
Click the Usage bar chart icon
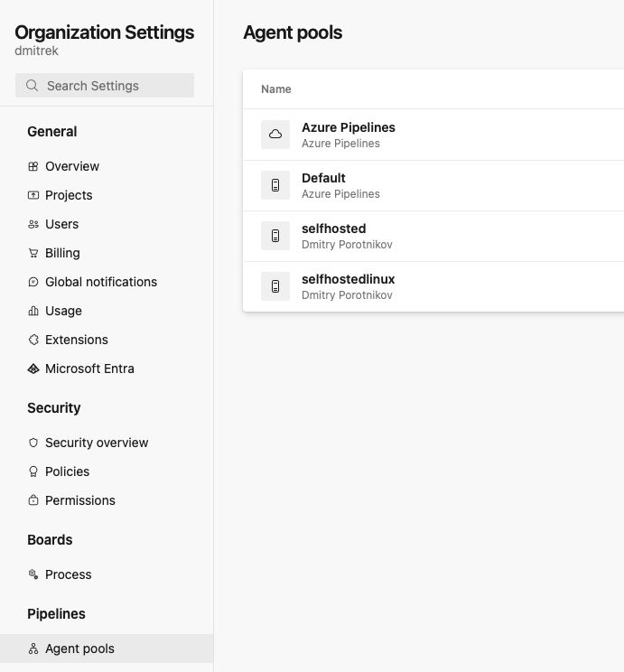33,311
